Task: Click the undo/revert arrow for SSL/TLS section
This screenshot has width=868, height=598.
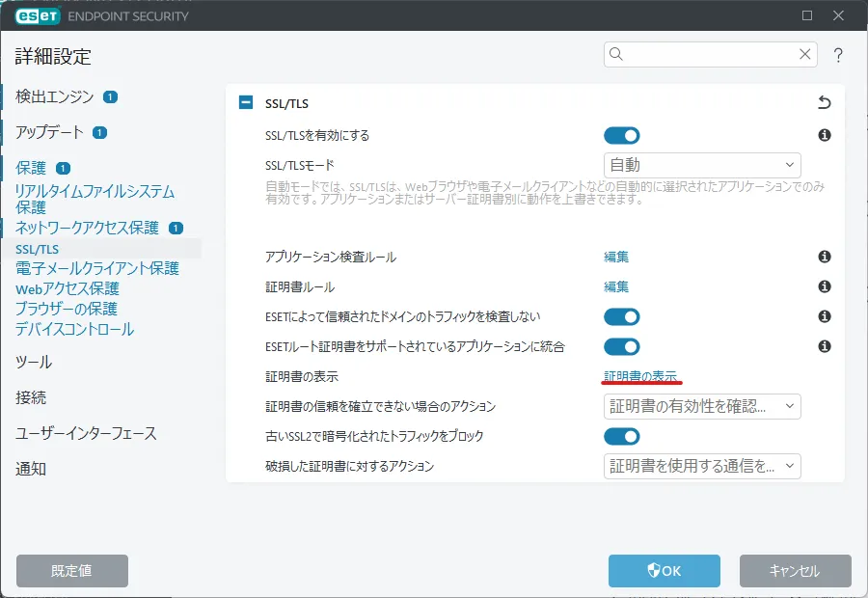Action: coord(824,103)
